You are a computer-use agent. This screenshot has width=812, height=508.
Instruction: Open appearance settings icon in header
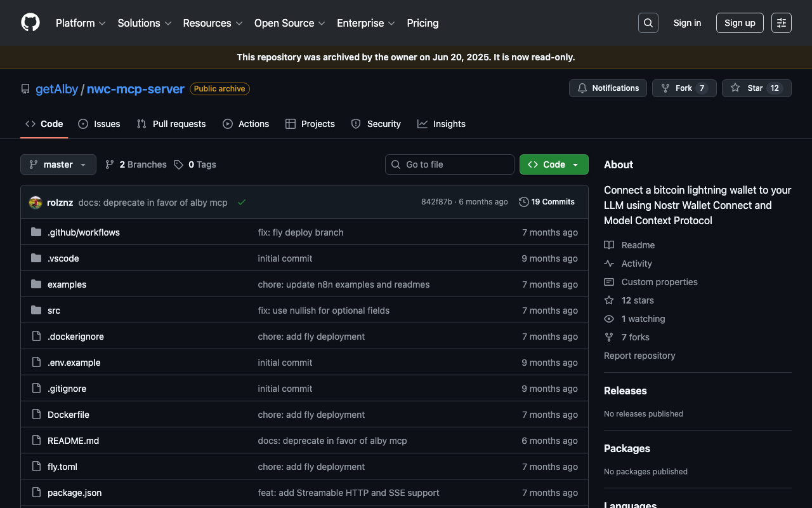click(x=781, y=23)
